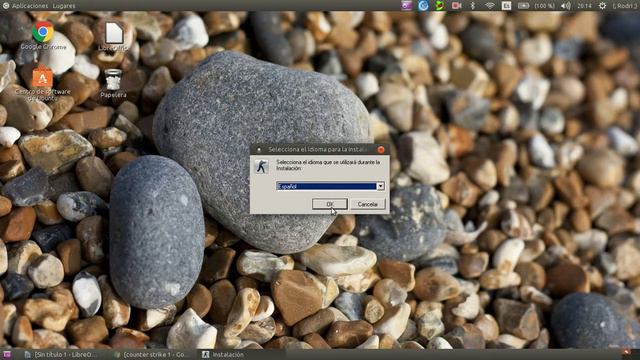Open the system settings gear menu
This screenshot has height=360, width=640.
click(602, 5)
